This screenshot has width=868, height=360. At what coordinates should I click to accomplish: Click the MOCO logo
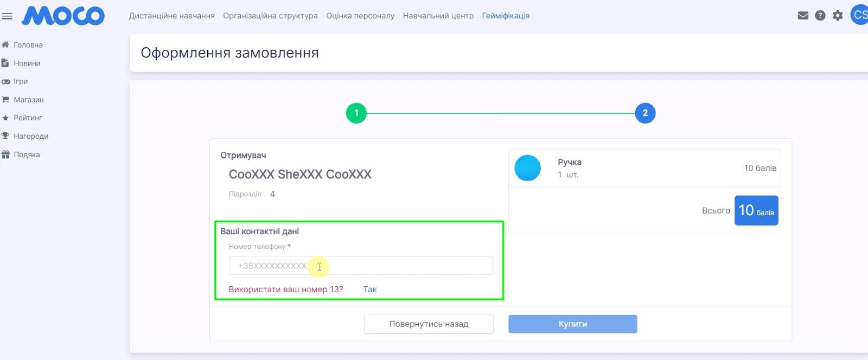click(x=63, y=16)
